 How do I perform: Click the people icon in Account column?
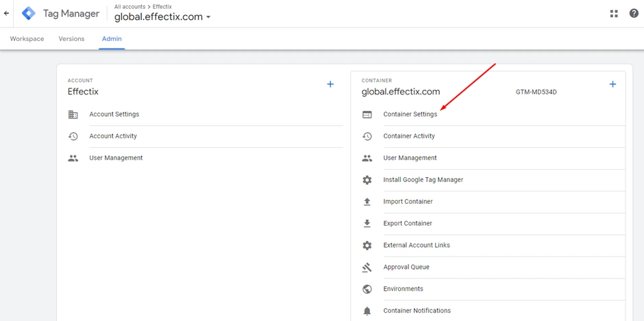pyautogui.click(x=73, y=158)
